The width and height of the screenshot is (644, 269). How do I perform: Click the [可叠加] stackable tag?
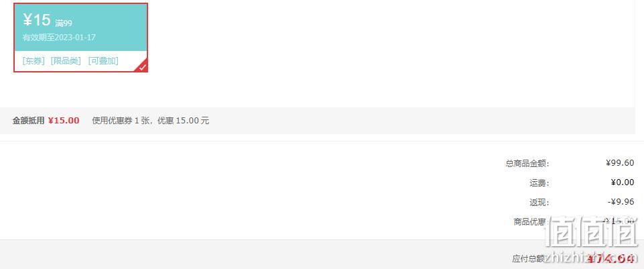[x=103, y=61]
